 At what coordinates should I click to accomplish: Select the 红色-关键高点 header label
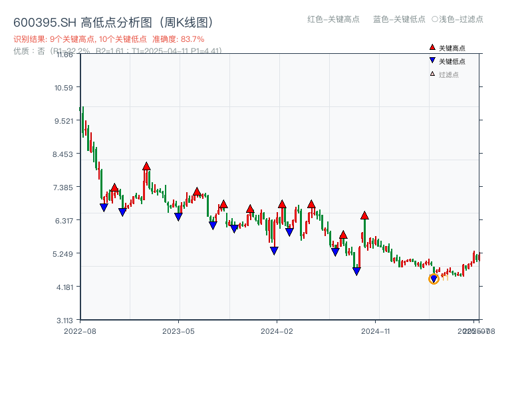click(x=333, y=19)
